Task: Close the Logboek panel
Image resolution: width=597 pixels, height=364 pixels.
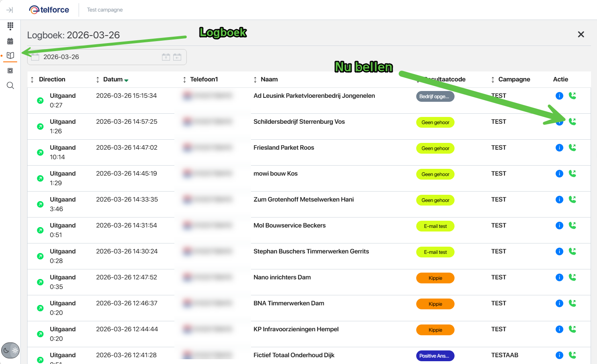Action: pos(581,35)
